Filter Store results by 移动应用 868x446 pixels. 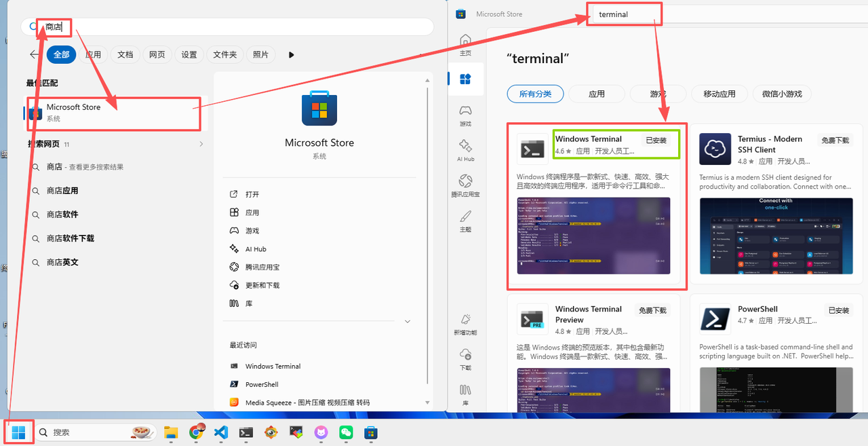pos(719,94)
